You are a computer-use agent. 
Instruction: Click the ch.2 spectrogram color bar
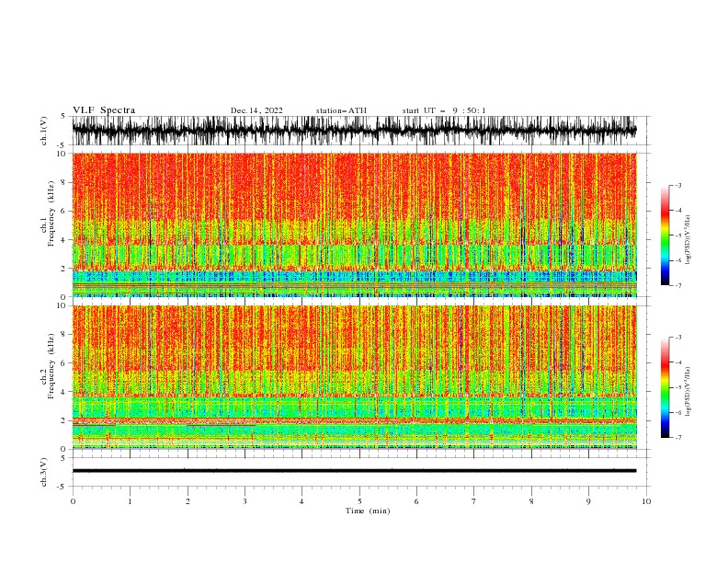(665, 387)
